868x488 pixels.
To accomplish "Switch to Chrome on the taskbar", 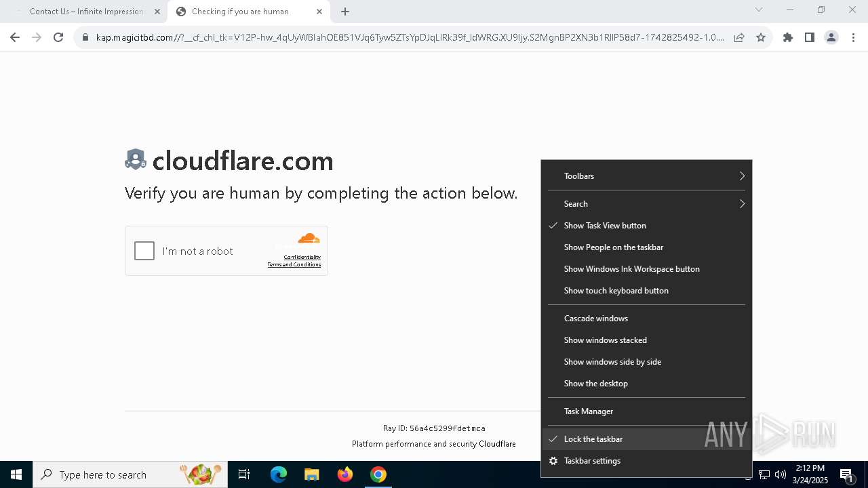I will click(x=378, y=474).
